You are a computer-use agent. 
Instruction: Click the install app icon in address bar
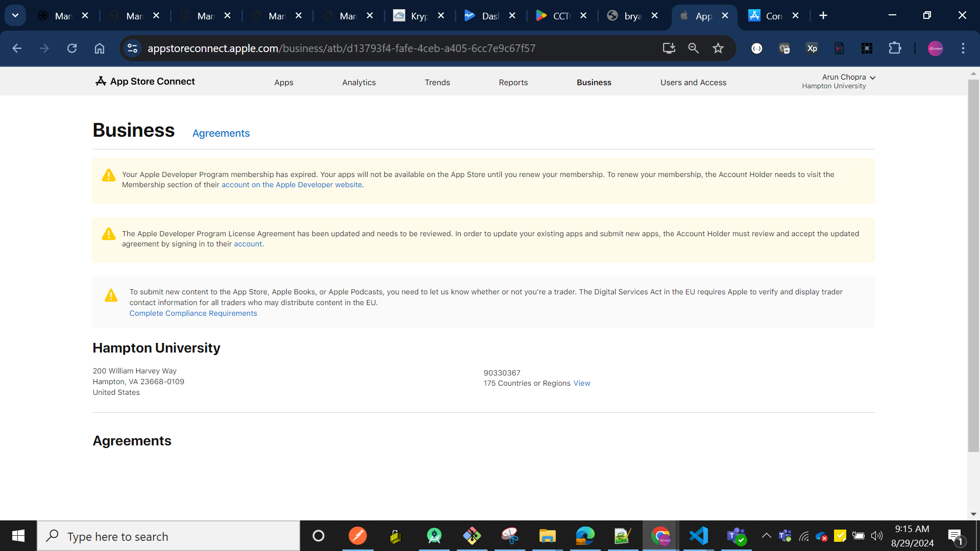click(669, 48)
